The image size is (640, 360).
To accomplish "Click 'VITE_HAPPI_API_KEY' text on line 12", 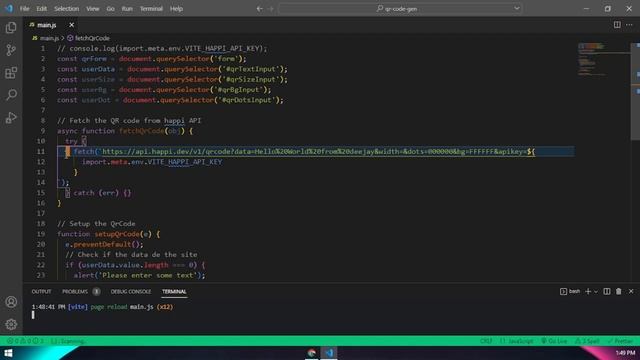I will 185,162.
